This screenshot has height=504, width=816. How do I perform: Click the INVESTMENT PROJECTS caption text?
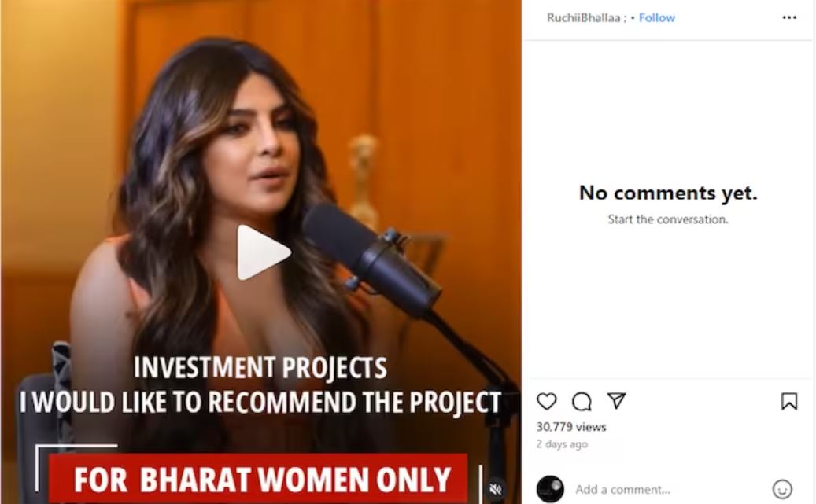260,368
